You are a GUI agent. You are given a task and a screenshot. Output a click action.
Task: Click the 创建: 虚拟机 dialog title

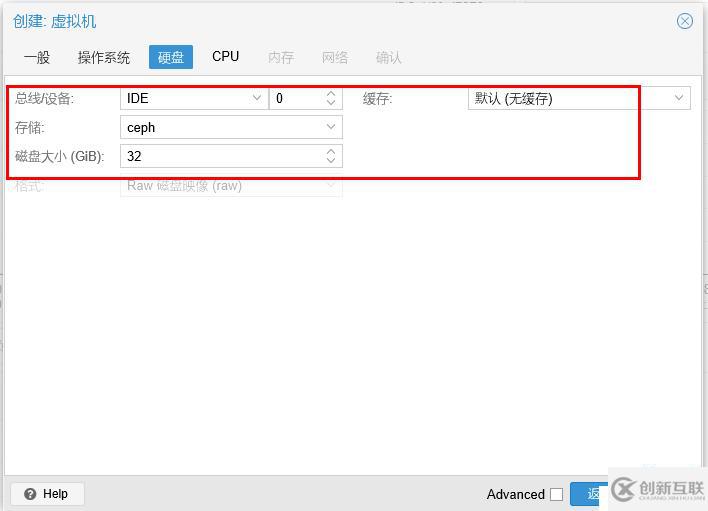click(55, 21)
